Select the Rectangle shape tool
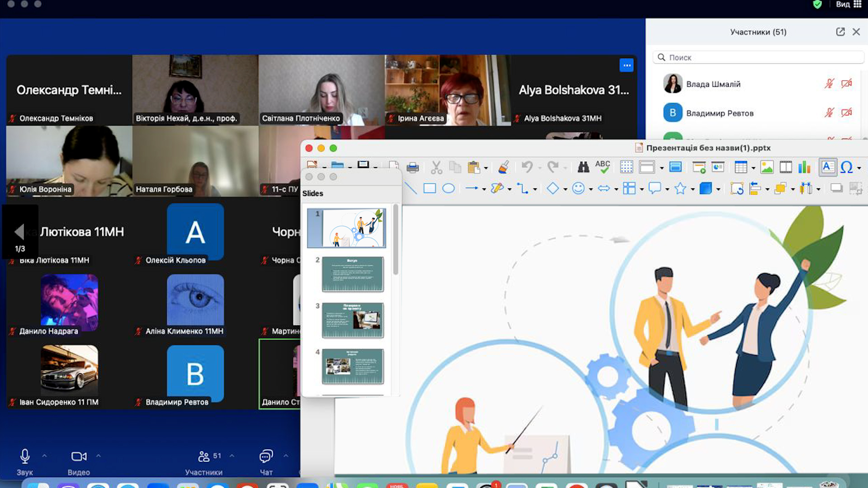Image resolution: width=868 pixels, height=488 pixels. (429, 188)
